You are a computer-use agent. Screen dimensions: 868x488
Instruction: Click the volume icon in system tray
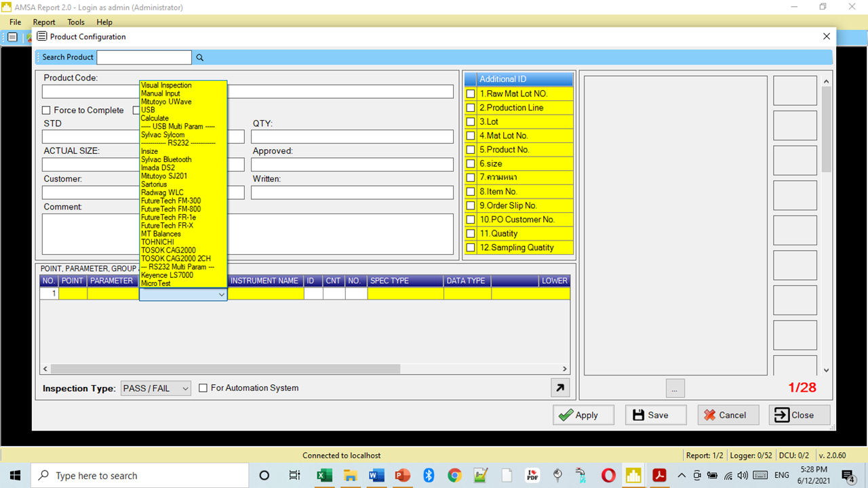pyautogui.click(x=743, y=475)
